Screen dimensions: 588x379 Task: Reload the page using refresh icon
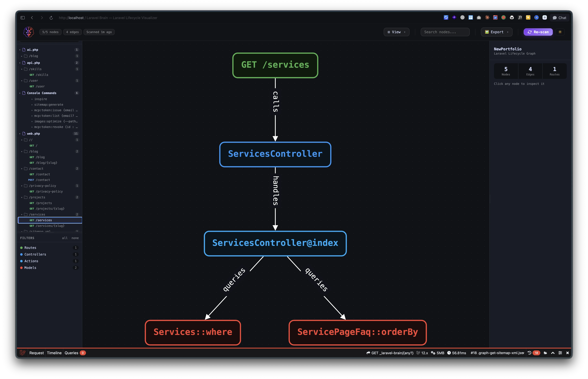pyautogui.click(x=51, y=18)
